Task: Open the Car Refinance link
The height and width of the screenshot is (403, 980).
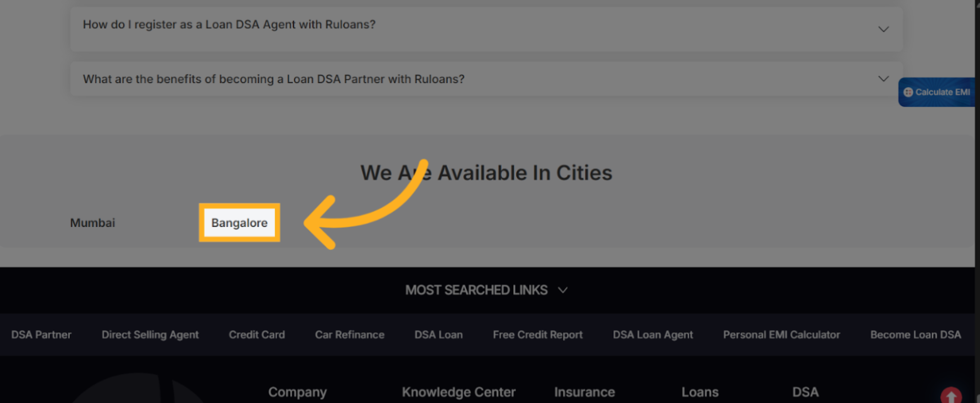Action: point(349,334)
